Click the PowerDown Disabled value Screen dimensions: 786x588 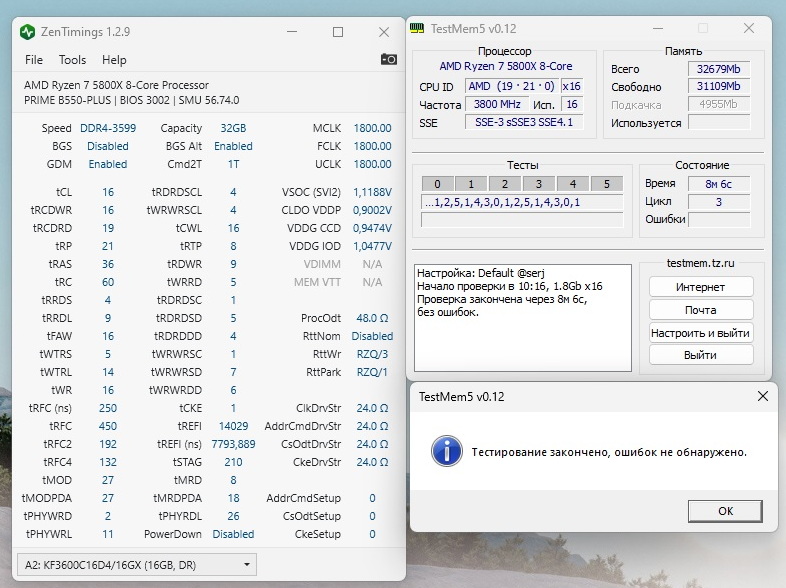(x=233, y=534)
